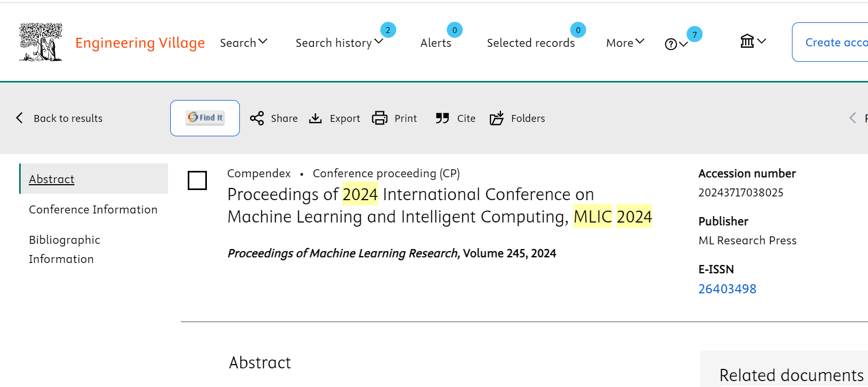Click the Accession number label
Image resolution: width=868 pixels, height=387 pixels.
[x=747, y=173]
